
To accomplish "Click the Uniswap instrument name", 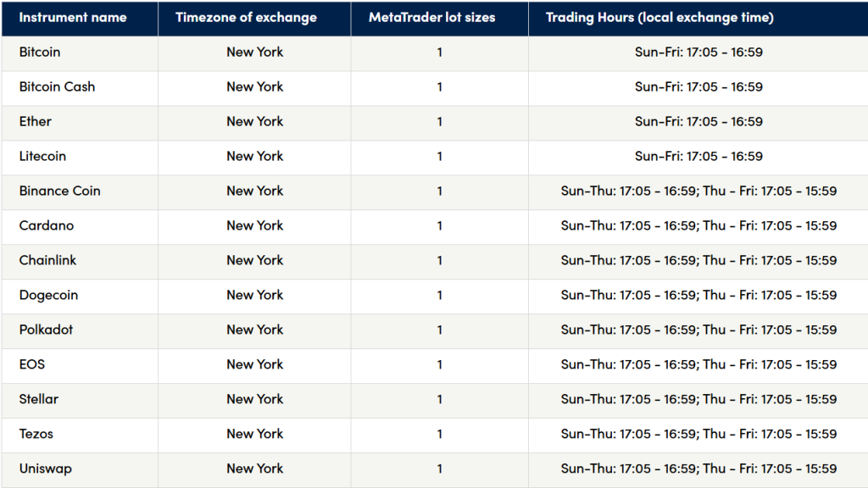I will (x=46, y=469).
